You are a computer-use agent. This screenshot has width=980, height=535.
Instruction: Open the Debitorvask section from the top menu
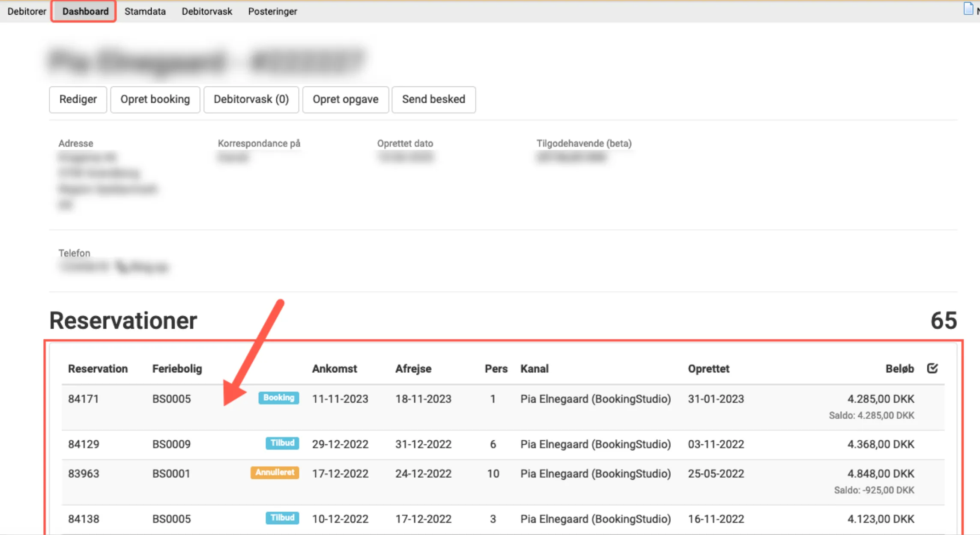click(x=207, y=11)
